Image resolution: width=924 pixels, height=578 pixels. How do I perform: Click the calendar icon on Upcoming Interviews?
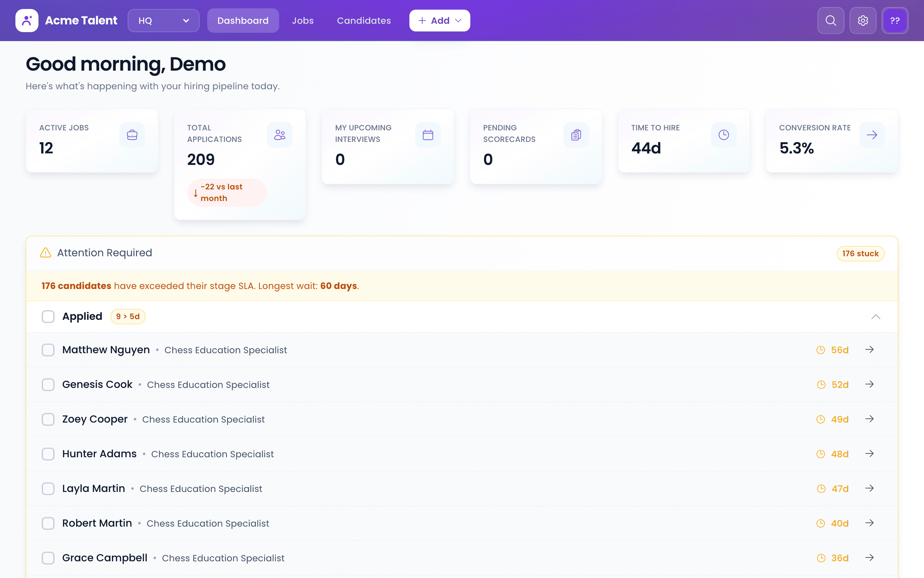(428, 135)
